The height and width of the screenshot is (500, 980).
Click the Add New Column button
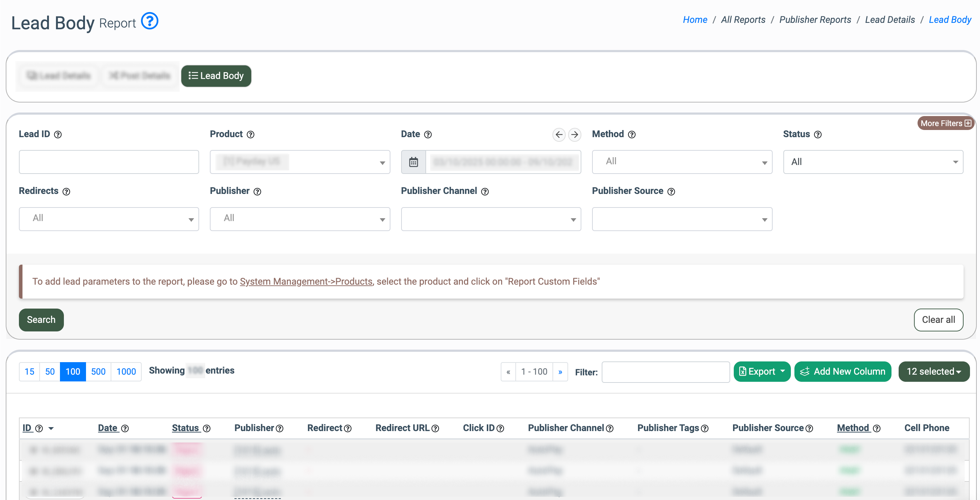[842, 371]
